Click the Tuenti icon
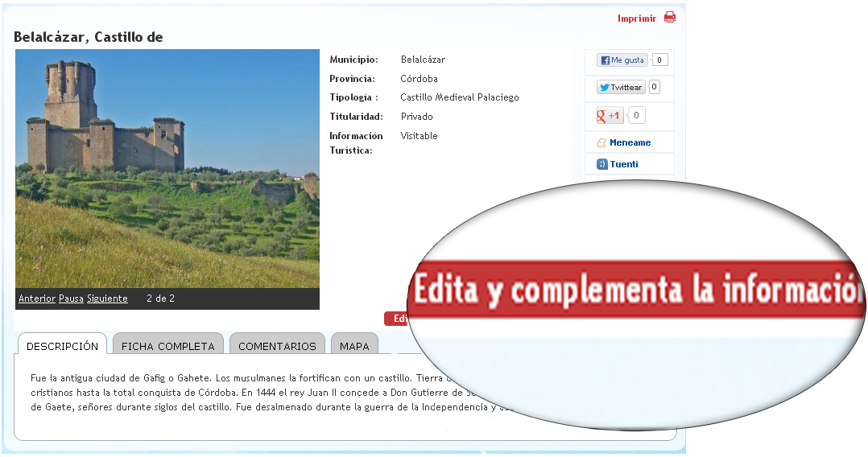 (x=601, y=164)
